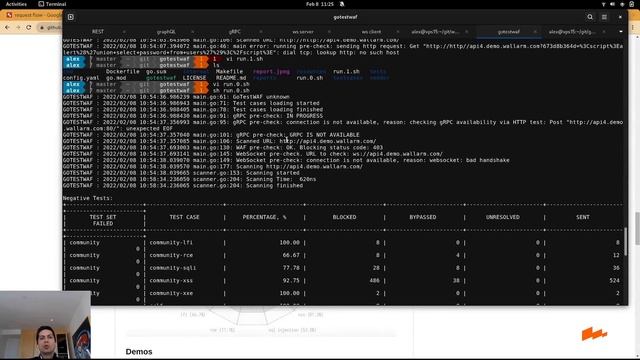Screen dimensions: 640x360
Task: Close the graphQL tab
Action: click(x=192, y=32)
